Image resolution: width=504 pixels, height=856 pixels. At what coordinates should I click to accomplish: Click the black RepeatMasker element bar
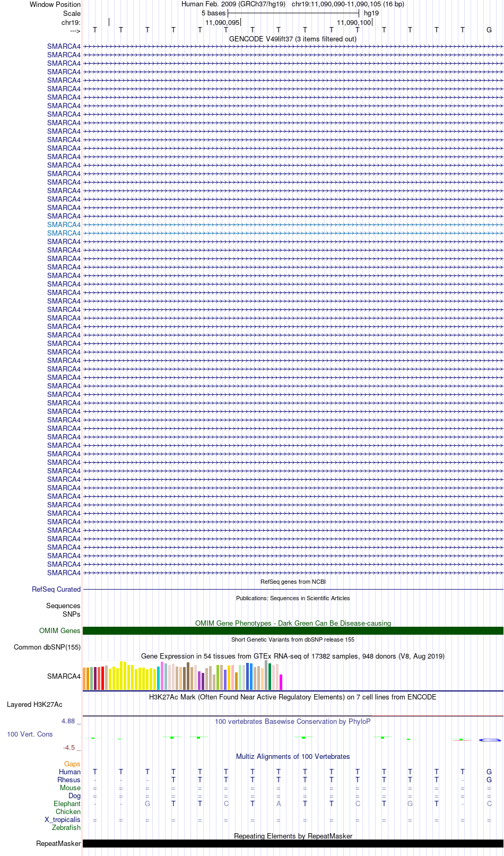293,843
